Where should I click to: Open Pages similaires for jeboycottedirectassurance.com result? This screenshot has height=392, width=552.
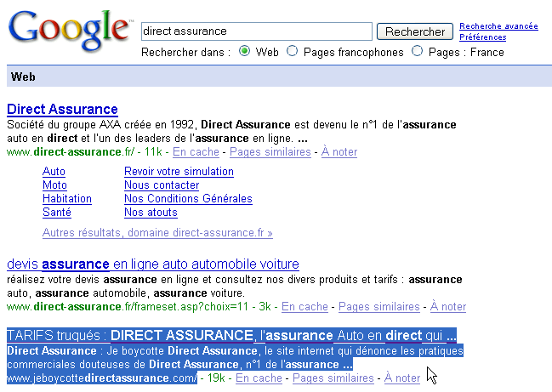pos(333,378)
